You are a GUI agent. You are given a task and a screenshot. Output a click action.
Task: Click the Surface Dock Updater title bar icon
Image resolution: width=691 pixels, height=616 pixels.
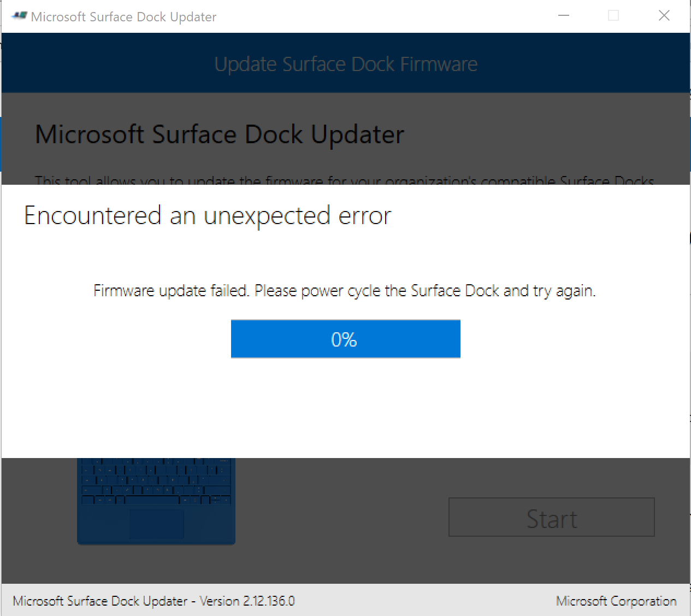(x=20, y=16)
